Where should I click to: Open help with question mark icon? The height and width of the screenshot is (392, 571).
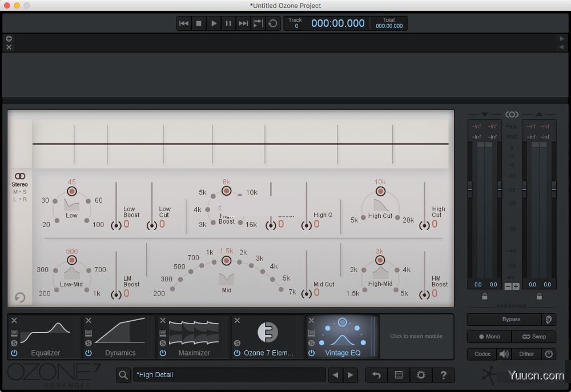(x=443, y=375)
